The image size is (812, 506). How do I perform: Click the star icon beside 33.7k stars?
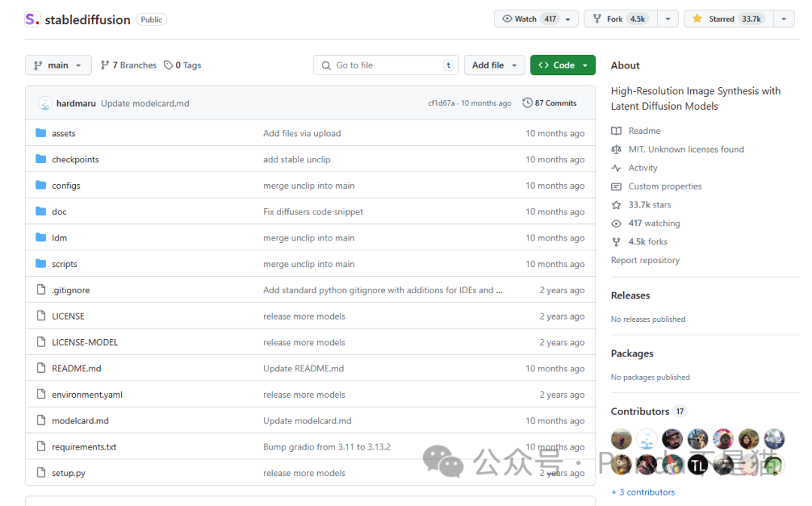[617, 205]
